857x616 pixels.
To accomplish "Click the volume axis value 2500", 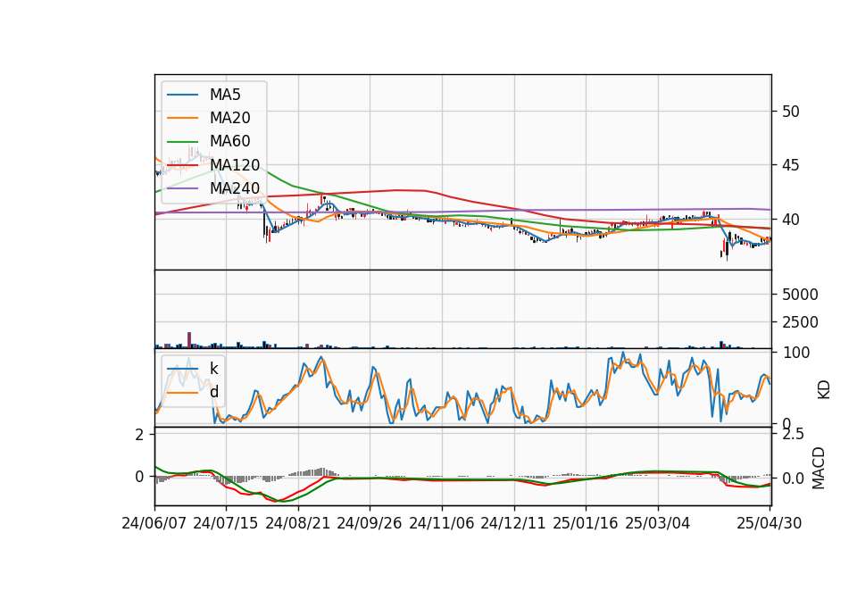I will pos(800,322).
